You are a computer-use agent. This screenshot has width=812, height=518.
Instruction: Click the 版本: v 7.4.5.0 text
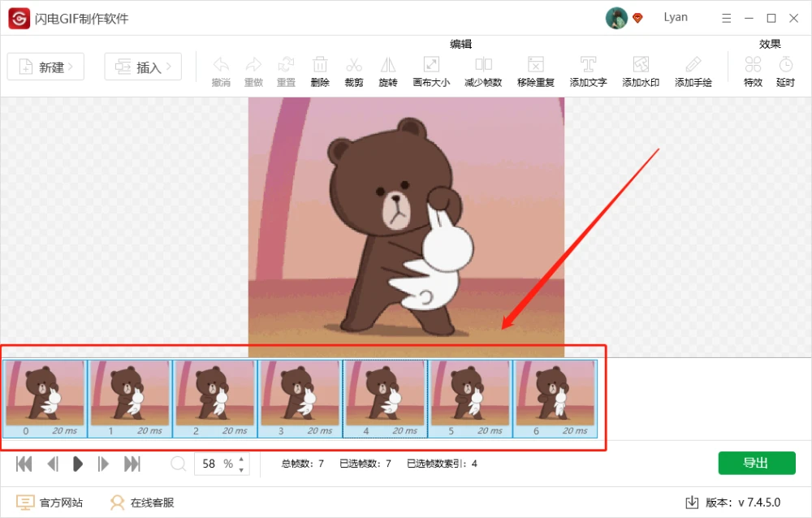point(743,503)
